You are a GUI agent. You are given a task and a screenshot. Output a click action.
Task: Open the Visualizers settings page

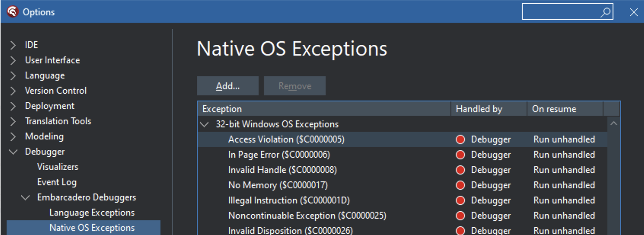58,167
